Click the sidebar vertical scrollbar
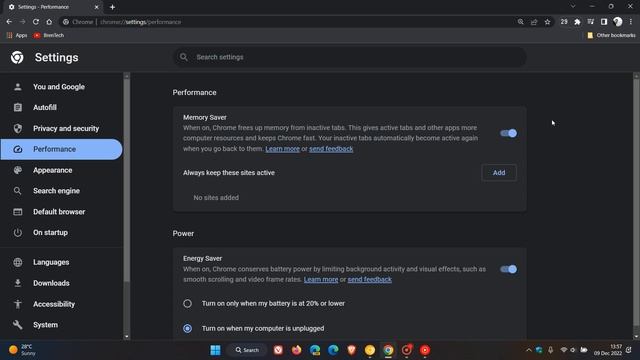 127,180
